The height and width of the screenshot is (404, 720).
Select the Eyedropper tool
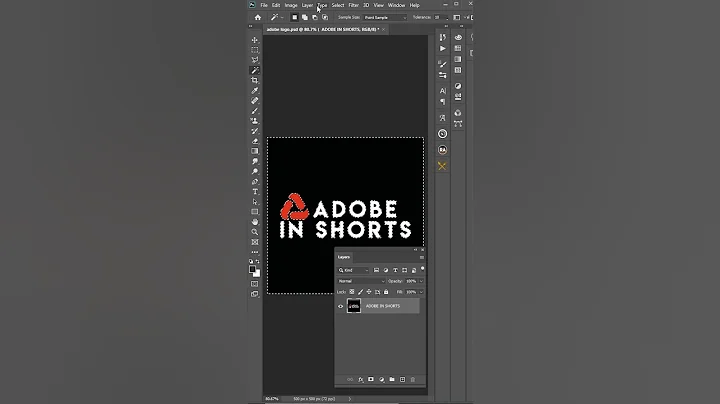click(255, 90)
